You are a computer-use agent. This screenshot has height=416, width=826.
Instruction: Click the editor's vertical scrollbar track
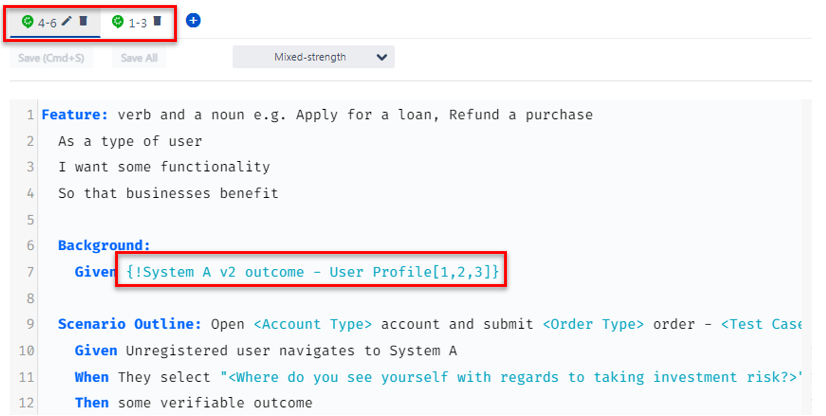click(807, 257)
